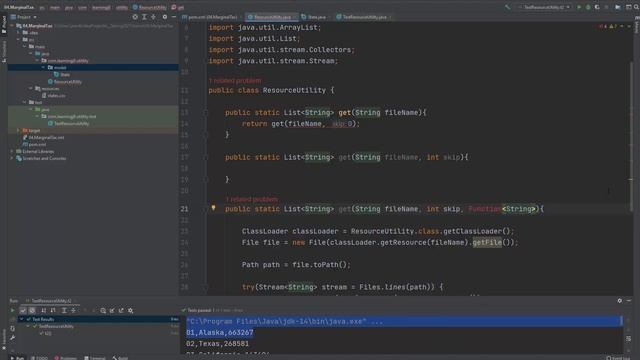Image resolution: width=640 pixels, height=360 pixels.
Task: Click '1 related problem' hint above class declaration
Action: 235,80
